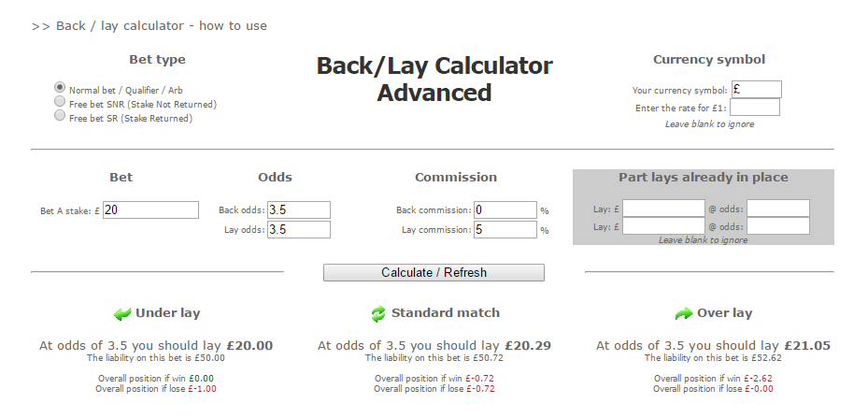Screen dimensions: 868x418
Task: Click the green Under lay arrow icon
Action: pyautogui.click(x=122, y=314)
